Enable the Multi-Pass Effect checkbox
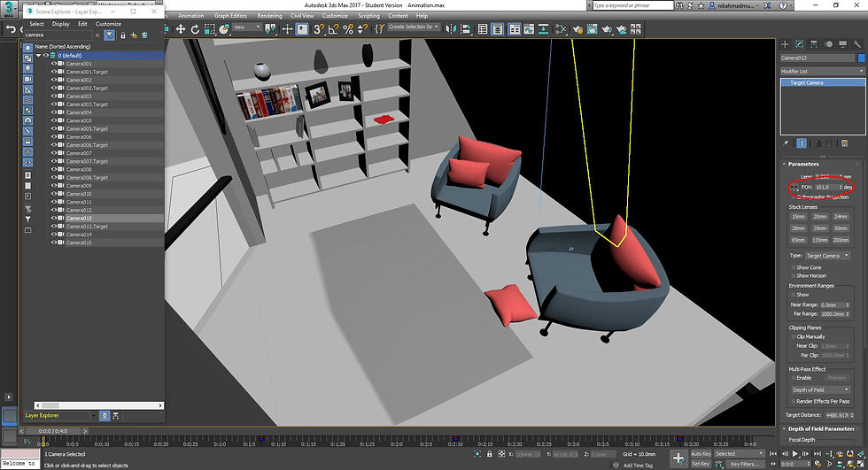Screen dimensions: 868x470 [x=794, y=378]
